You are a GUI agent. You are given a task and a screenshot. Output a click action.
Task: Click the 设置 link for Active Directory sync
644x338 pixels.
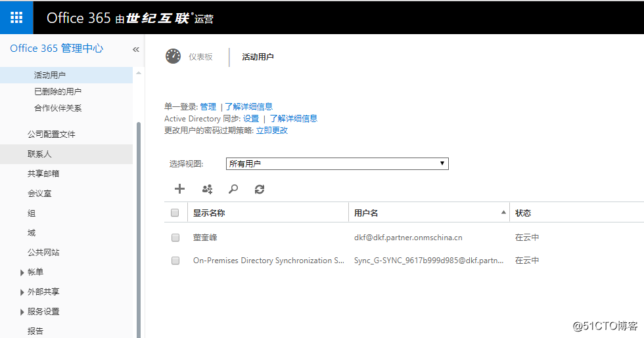pos(251,119)
